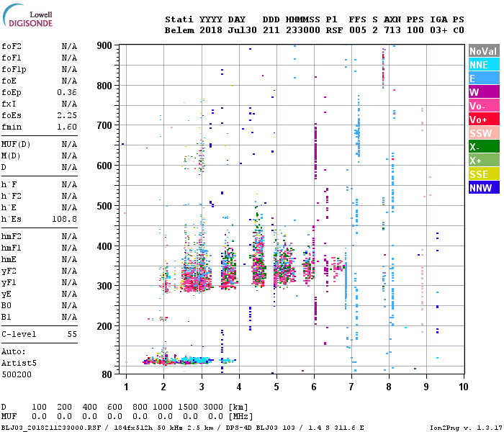This screenshot has height=432, width=504.
Task: Click the C-level value 55
Action: pyautogui.click(x=72, y=334)
